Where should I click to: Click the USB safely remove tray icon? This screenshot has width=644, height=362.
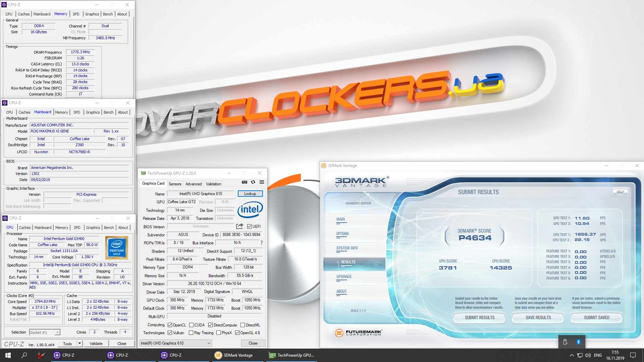coord(565,342)
